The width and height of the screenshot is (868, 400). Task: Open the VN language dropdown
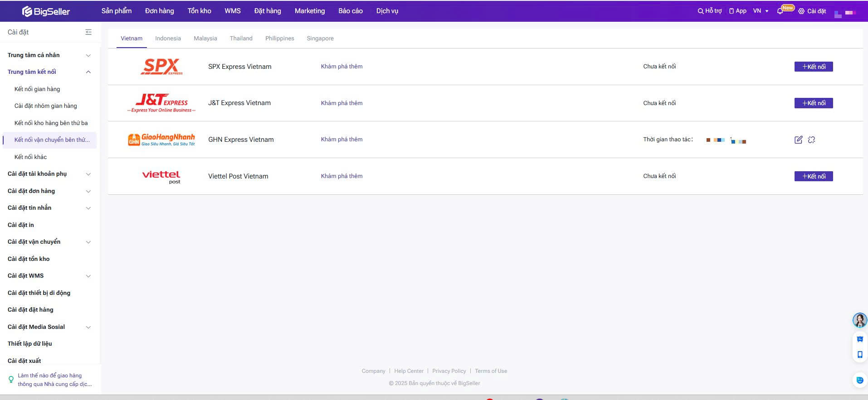[761, 11]
